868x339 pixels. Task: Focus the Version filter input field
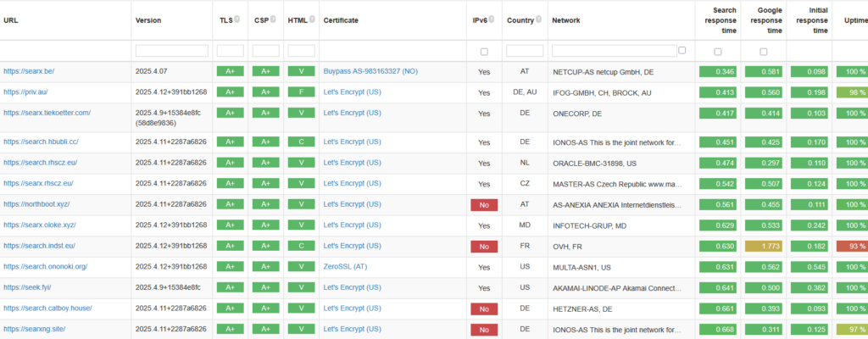171,51
